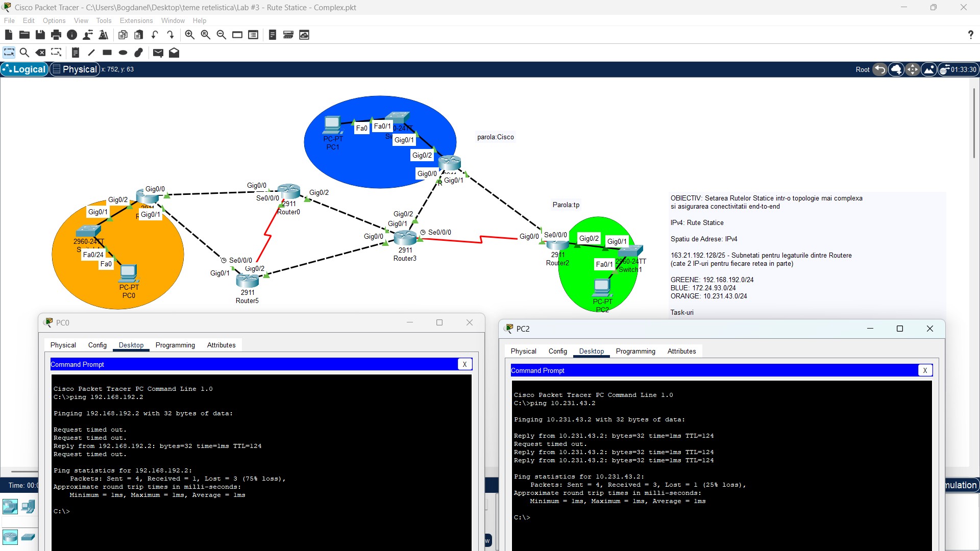
Task: Undo the last action
Action: pyautogui.click(x=155, y=35)
